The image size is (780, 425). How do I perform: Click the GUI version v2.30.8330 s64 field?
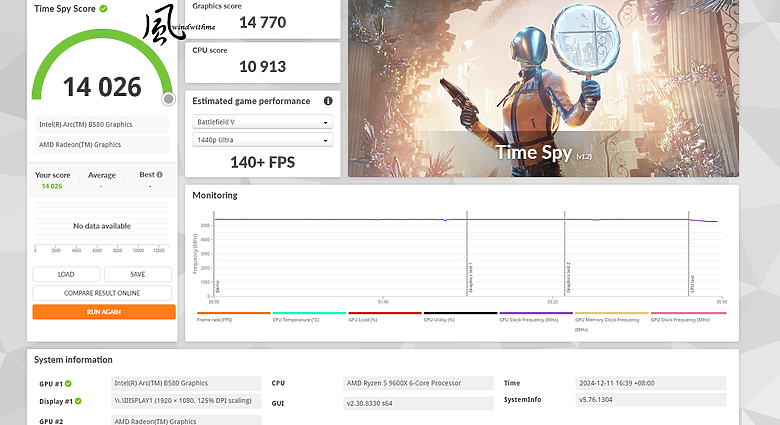tap(418, 403)
